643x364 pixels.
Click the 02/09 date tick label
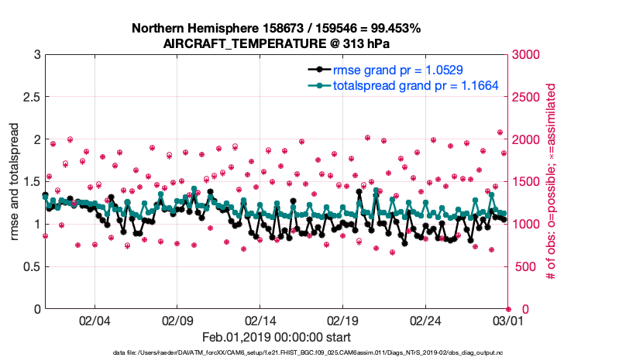click(177, 321)
